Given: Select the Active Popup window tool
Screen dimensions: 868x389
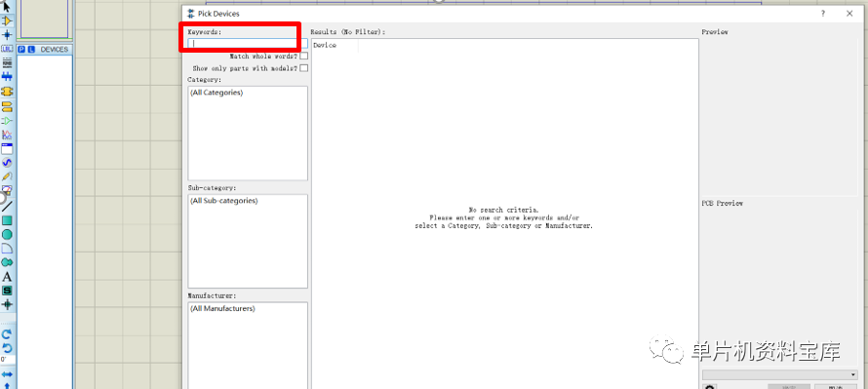Looking at the screenshot, I should pyautogui.click(x=7, y=149).
